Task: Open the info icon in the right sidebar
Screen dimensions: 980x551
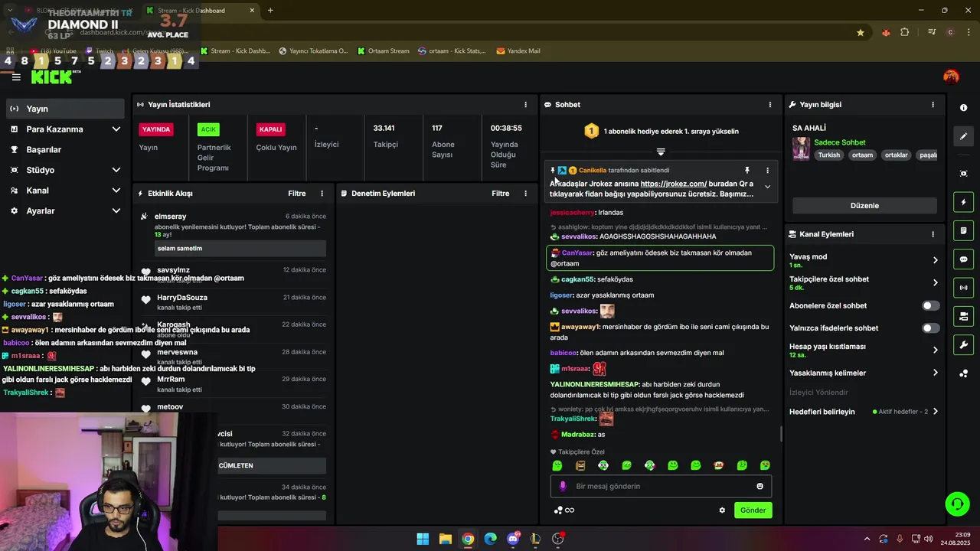Action: tap(963, 108)
